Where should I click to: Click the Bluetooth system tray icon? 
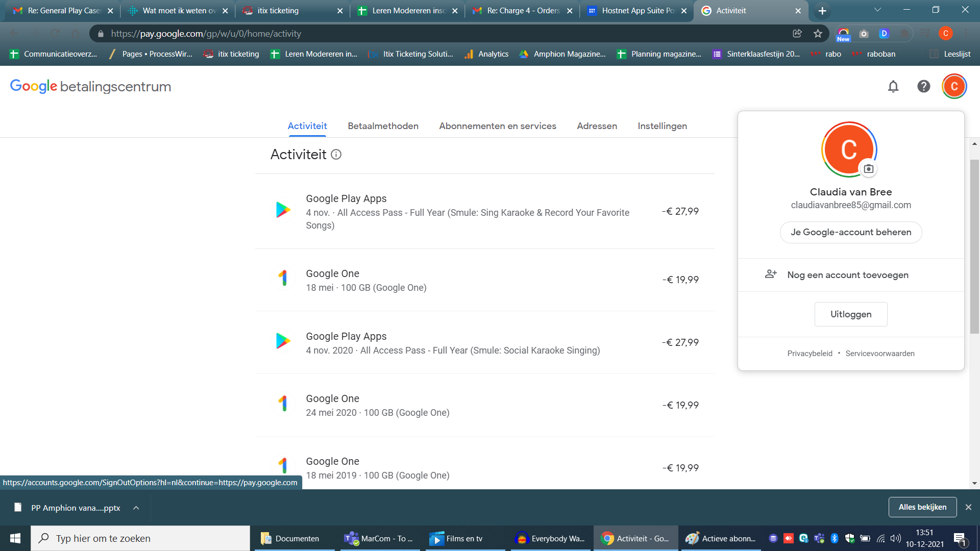[x=835, y=538]
